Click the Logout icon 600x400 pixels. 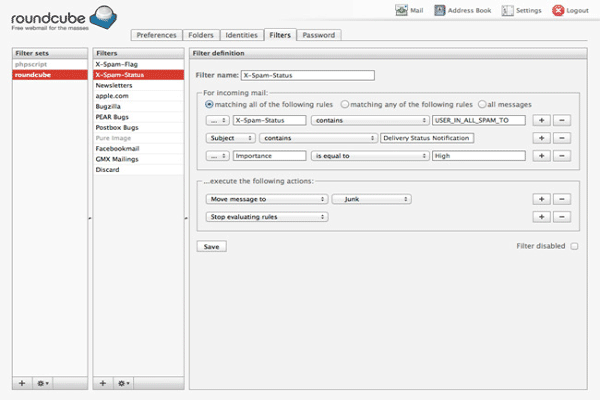(572, 10)
